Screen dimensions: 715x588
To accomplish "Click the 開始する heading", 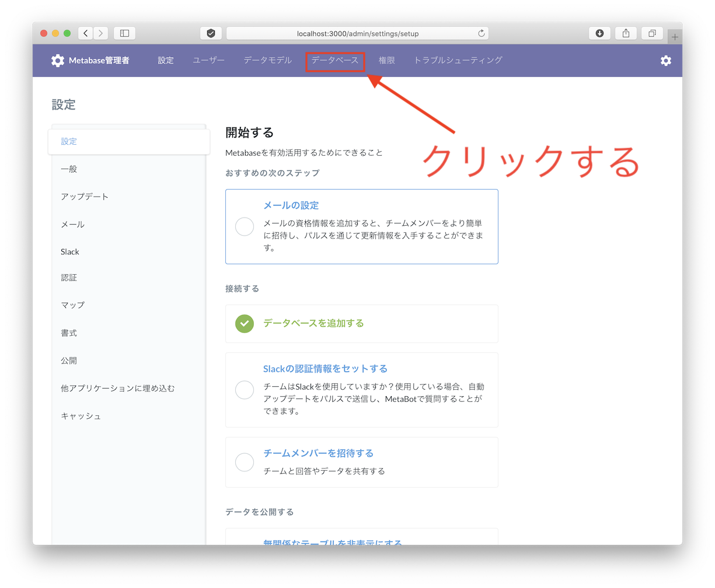I will click(x=250, y=132).
